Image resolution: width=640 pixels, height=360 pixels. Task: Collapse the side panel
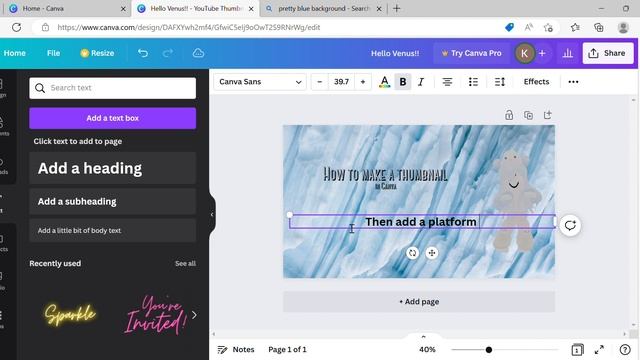click(212, 215)
